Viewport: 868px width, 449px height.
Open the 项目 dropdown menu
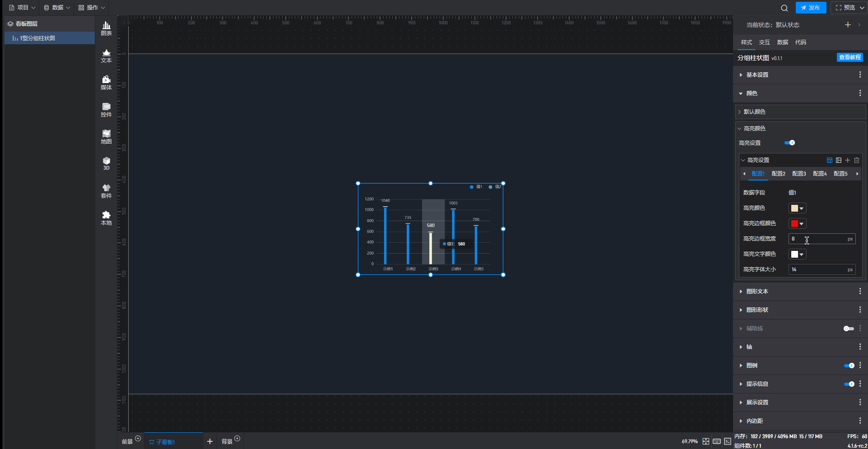coord(22,8)
